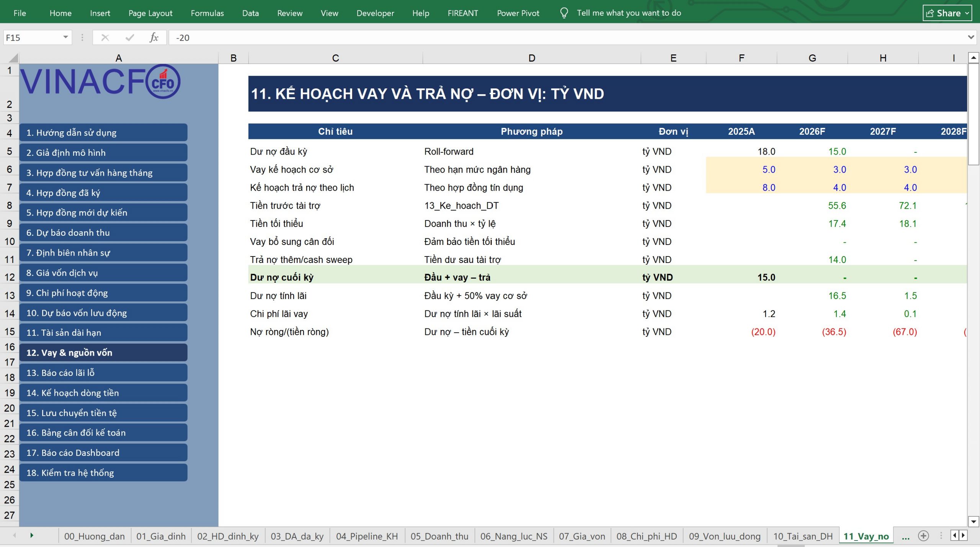Select cell with value (20.0) in 2025A
Image resolution: width=980 pixels, height=547 pixels.
[x=742, y=331]
